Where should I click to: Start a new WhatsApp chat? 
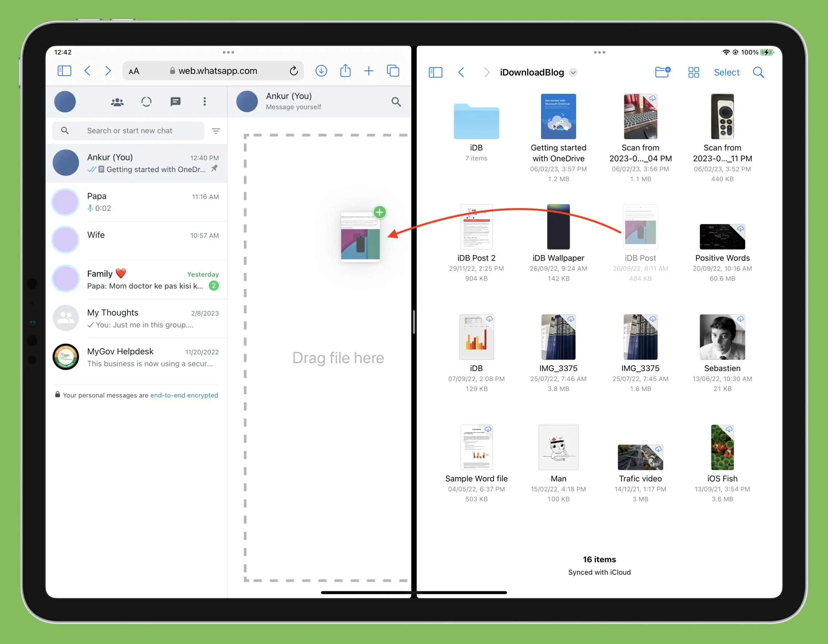[x=175, y=102]
